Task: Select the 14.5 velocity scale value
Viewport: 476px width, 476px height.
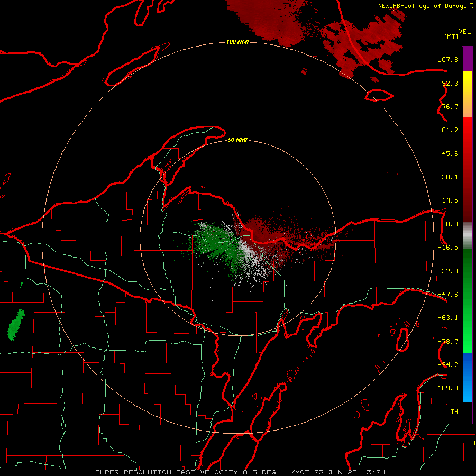Action: coord(450,200)
